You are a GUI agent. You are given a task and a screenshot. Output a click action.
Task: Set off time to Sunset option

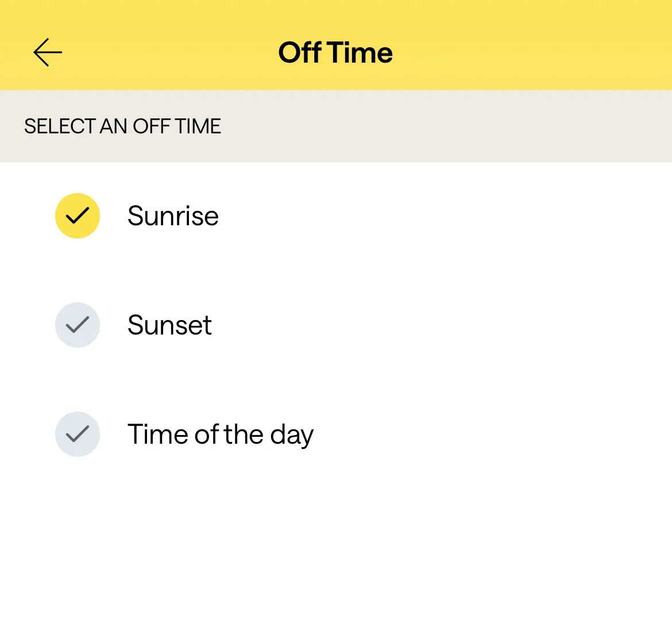point(169,325)
